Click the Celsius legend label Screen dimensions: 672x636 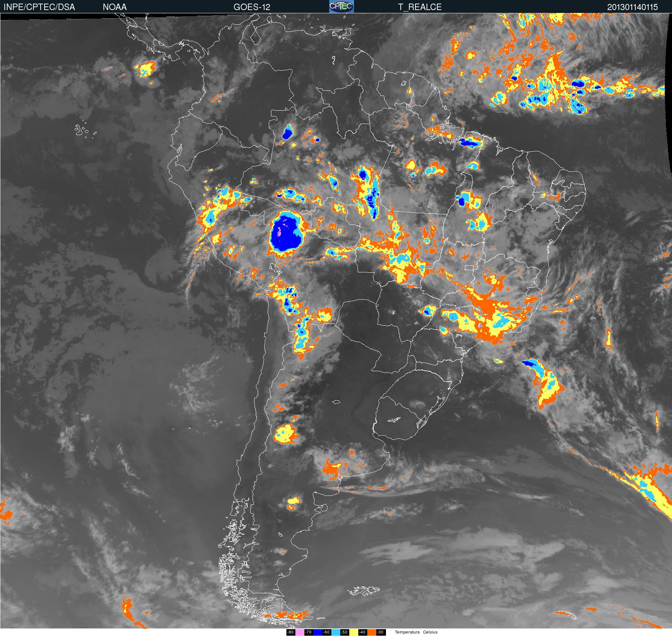tap(430, 632)
